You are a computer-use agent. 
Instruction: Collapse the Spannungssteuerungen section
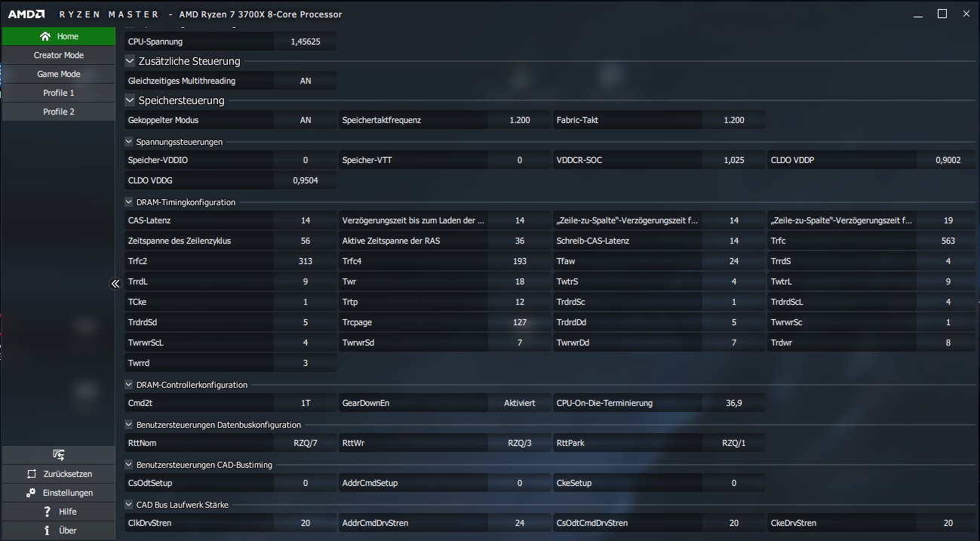point(129,142)
